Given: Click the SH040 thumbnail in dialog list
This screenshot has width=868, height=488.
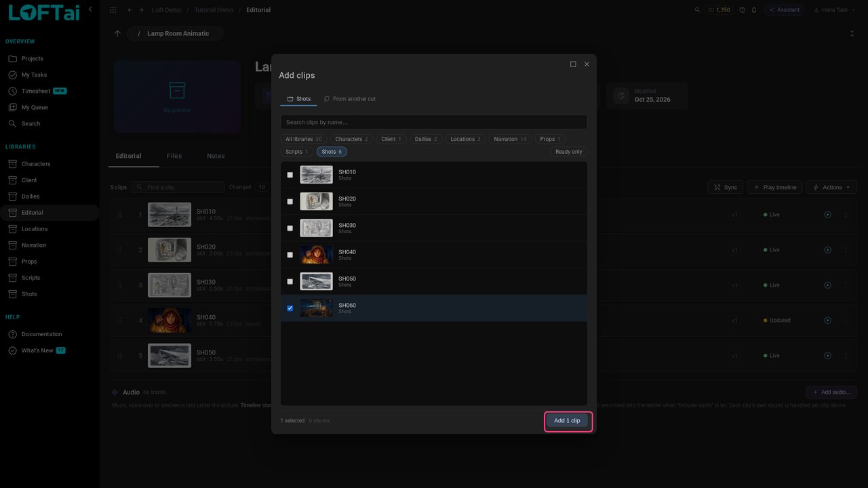Looking at the screenshot, I should coord(317,255).
